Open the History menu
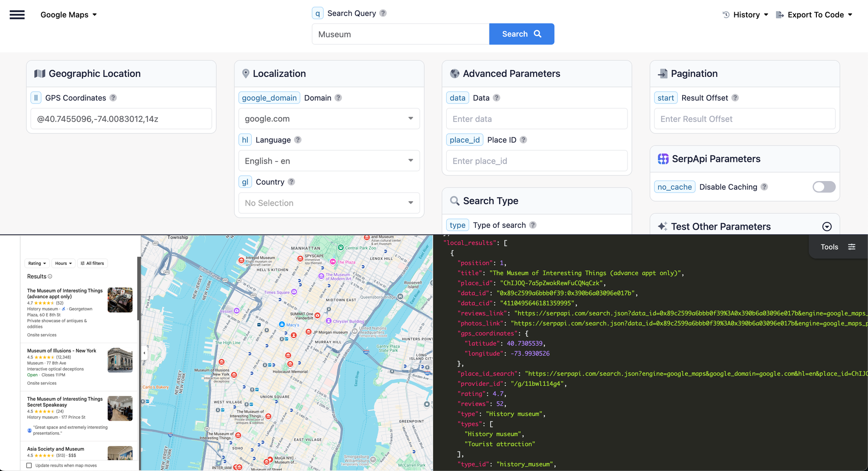The height and width of the screenshot is (471, 868). (x=746, y=15)
